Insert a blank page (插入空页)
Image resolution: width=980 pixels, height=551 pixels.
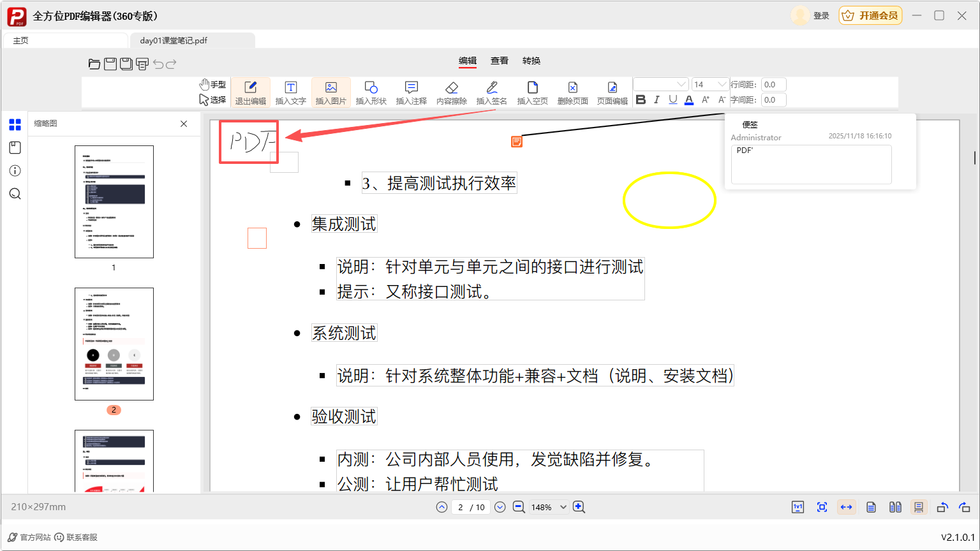532,92
